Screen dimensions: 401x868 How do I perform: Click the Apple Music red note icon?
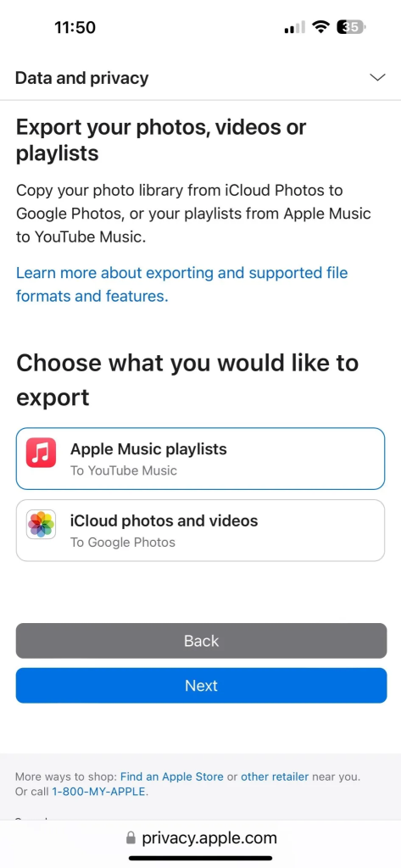click(x=41, y=453)
